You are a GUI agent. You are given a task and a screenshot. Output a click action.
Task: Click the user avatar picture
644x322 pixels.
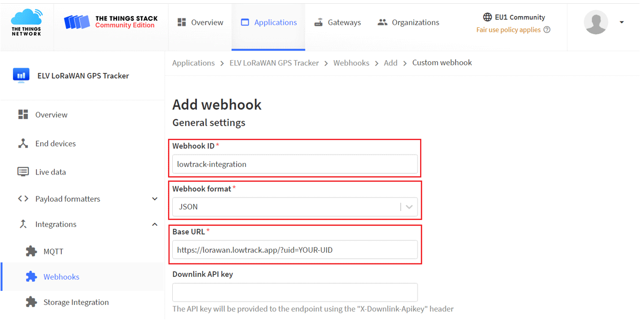(596, 23)
